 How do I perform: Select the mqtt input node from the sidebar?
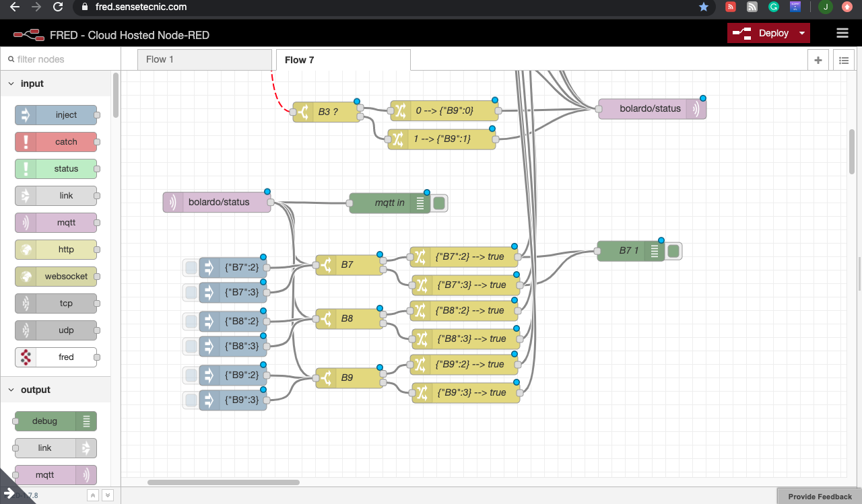click(x=57, y=222)
